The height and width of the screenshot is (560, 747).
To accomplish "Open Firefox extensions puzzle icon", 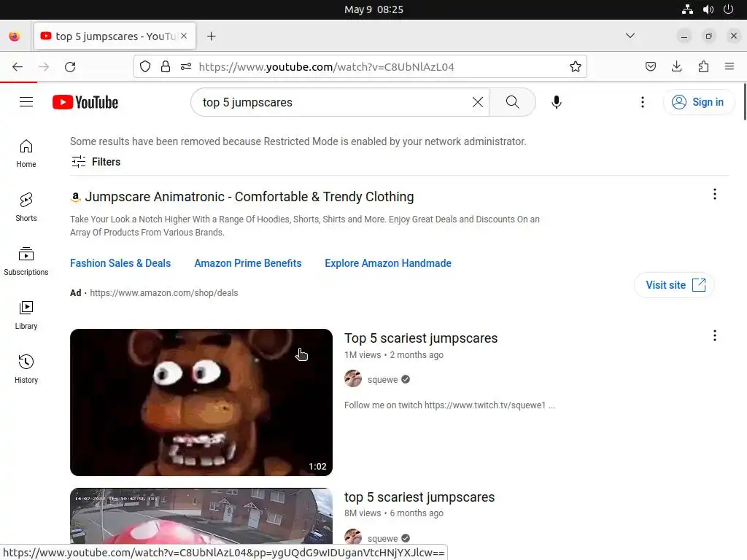I will (x=703, y=66).
